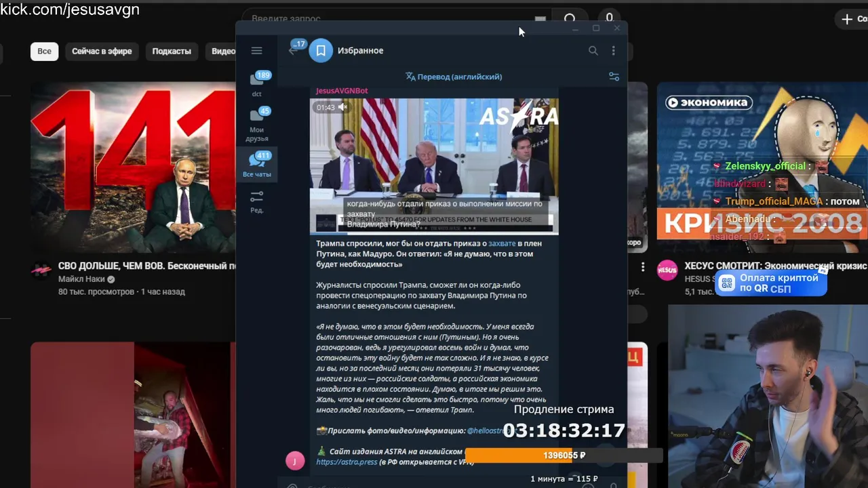The height and width of the screenshot is (488, 868).
Task: Edit chat folders via Ред. icon
Action: [256, 201]
